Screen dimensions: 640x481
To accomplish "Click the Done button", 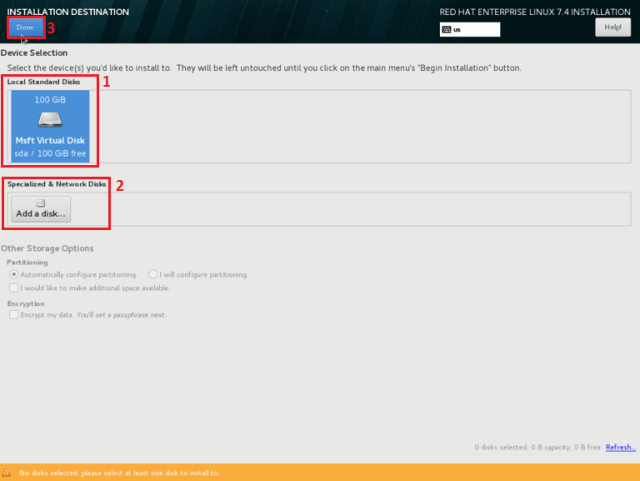I will click(25, 27).
